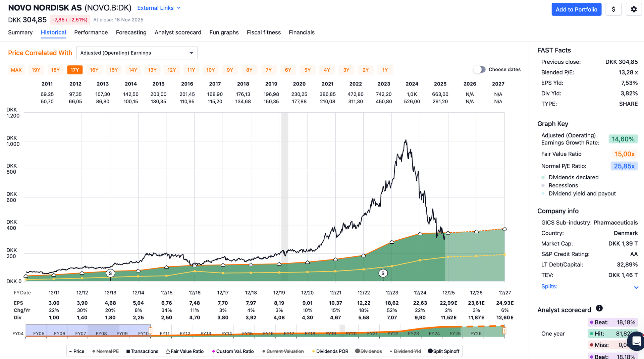
Task: Click the split marker S near 12/23
Action: click(383, 273)
